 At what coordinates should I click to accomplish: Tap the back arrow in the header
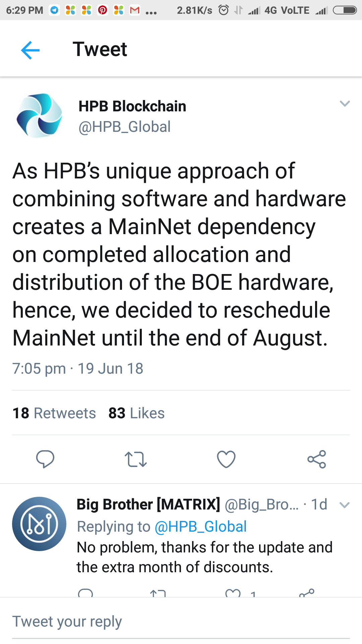point(30,50)
